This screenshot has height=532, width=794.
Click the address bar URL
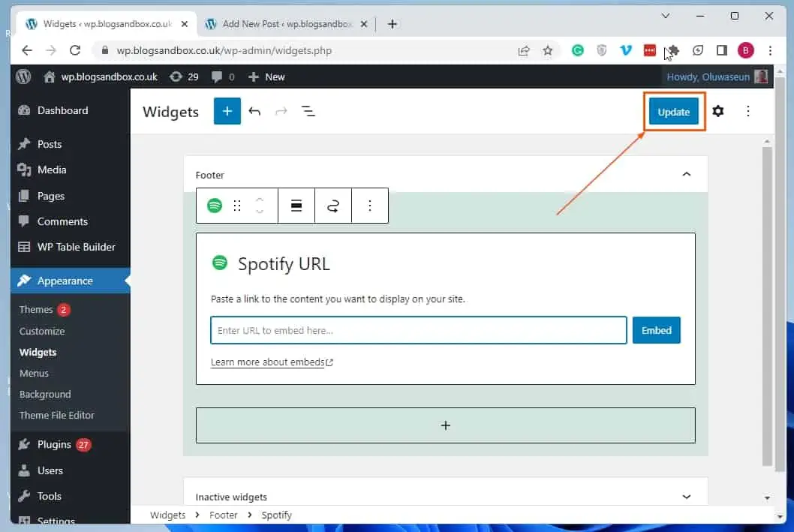click(x=224, y=50)
